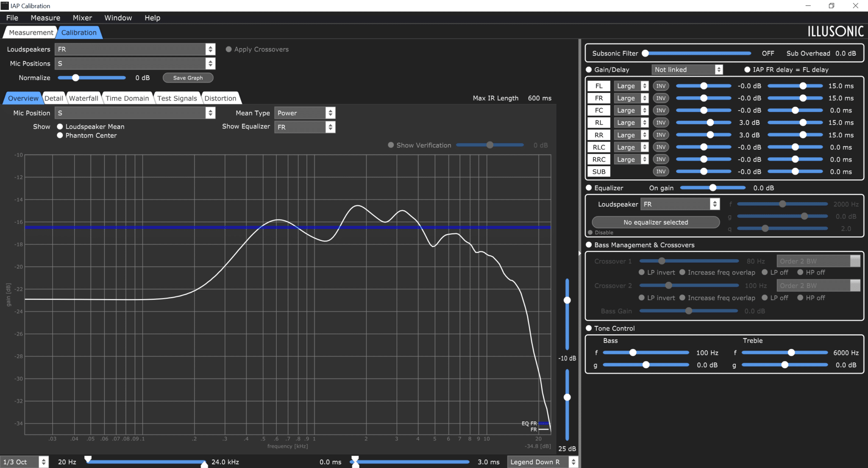Open the 1/3 Oct smoothing dropdown

25,462
